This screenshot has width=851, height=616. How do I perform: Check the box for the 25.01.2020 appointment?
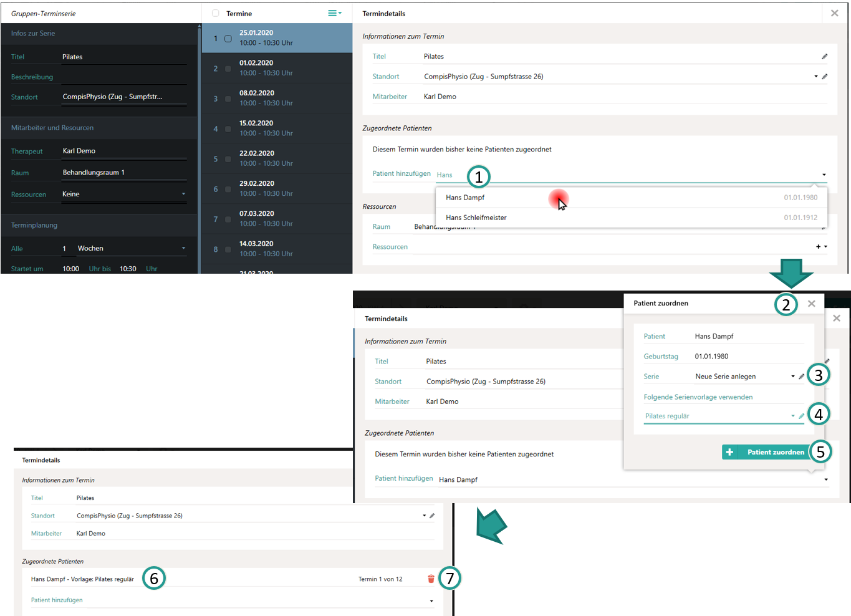pos(228,39)
